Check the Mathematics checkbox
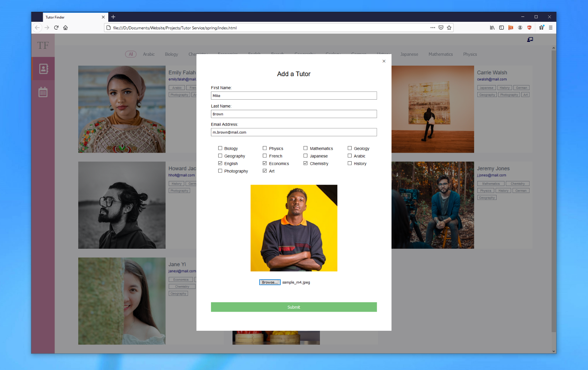The width and height of the screenshot is (588, 370). (x=305, y=148)
